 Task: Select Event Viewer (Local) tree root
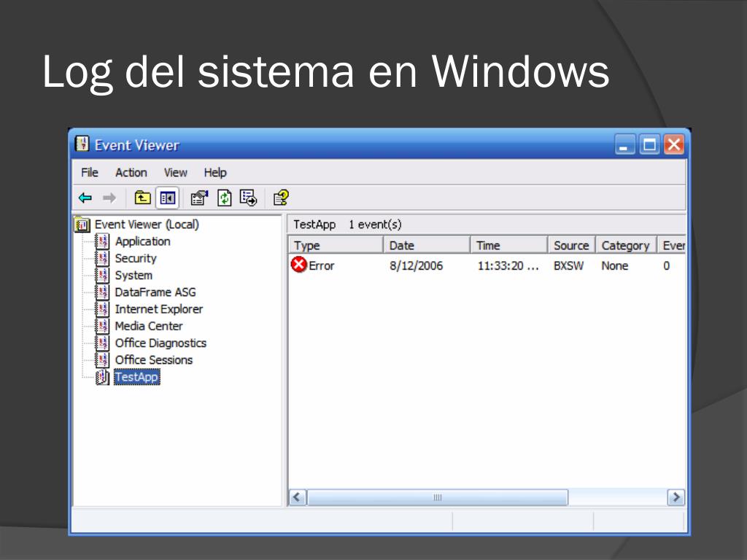147,225
